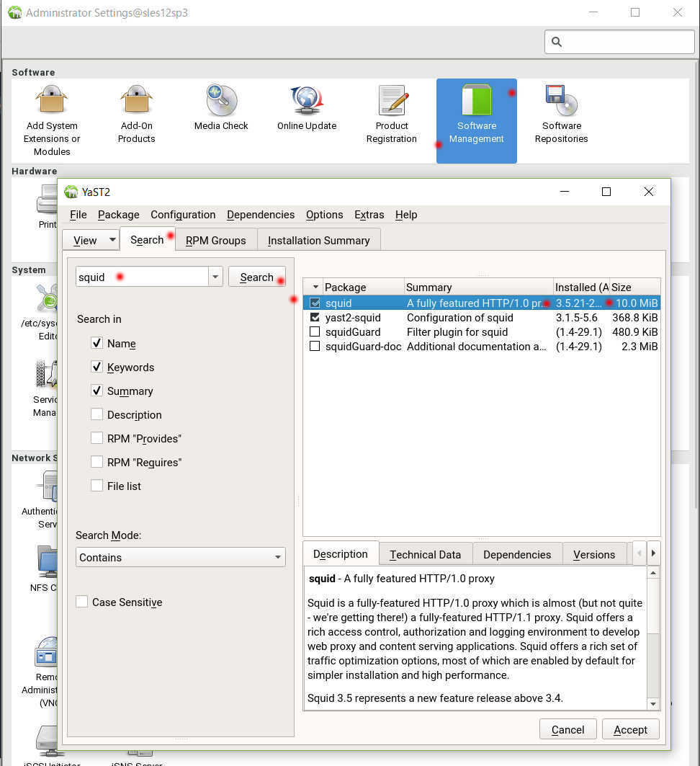This screenshot has width=700, height=766.
Task: Toggle the Keywords search checkbox
Action: pyautogui.click(x=97, y=367)
